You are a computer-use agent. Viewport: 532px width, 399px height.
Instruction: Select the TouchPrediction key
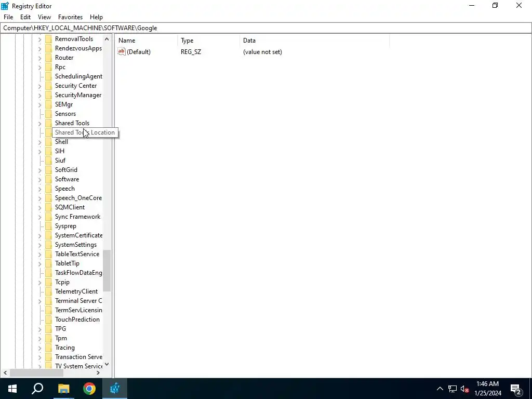pos(77,320)
